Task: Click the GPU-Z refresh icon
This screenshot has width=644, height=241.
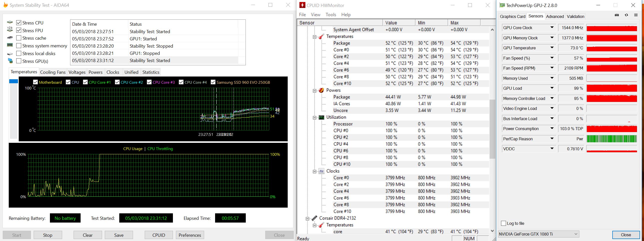Action: [626, 15]
